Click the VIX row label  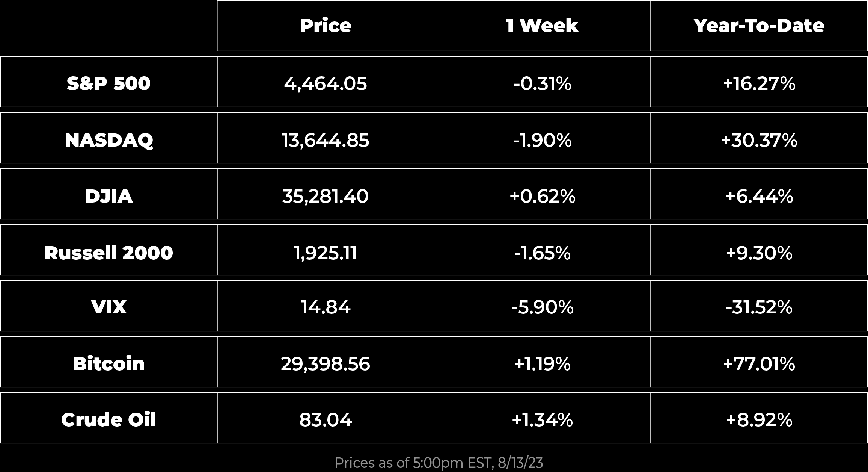click(108, 307)
